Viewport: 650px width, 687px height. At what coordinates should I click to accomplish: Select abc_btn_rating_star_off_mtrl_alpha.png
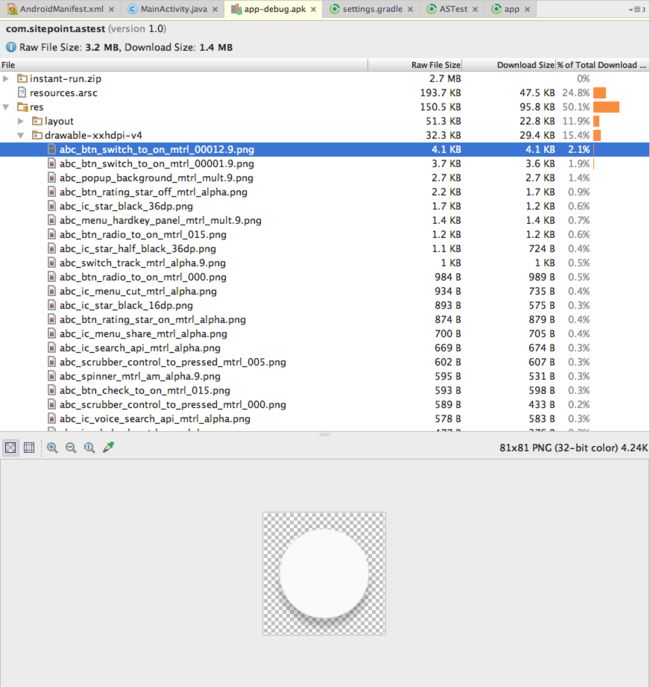[325, 192]
